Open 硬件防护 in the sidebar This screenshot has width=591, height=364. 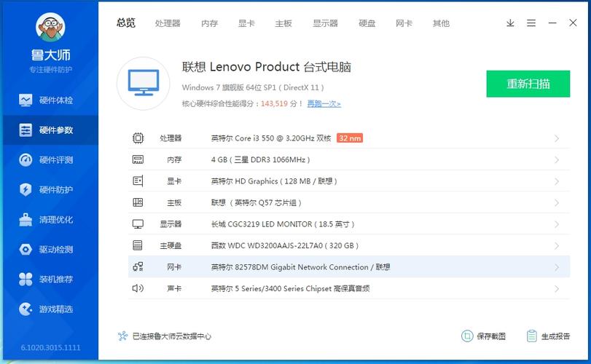[50, 190]
